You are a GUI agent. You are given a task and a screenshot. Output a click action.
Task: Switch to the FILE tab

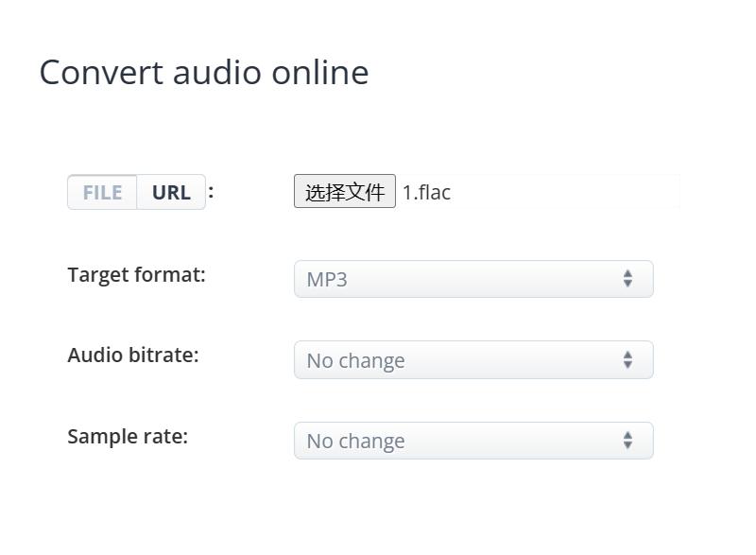pos(101,192)
